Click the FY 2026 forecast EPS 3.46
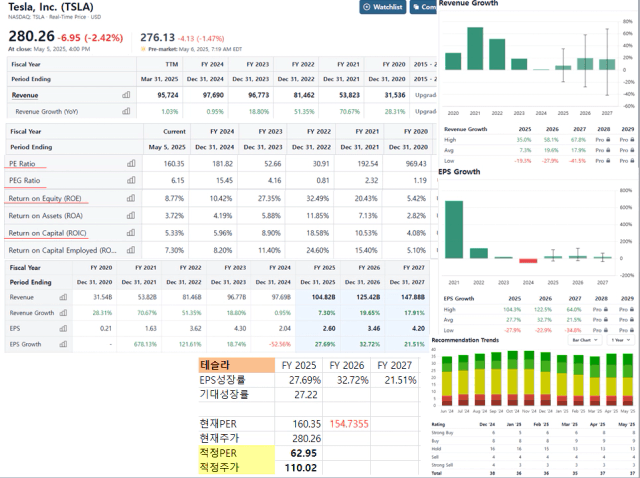The height and width of the screenshot is (478, 640). pyautogui.click(x=373, y=328)
